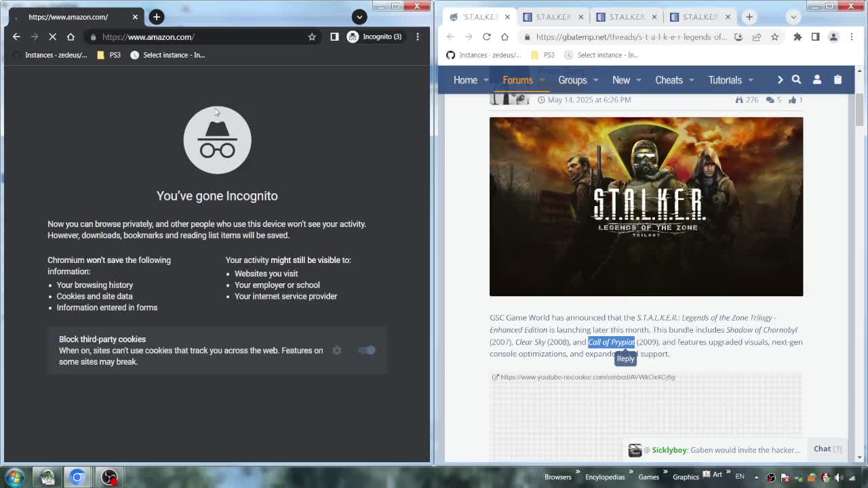The image size is (868, 488).
Task: Stop loading the Amazon page in Incognito window
Action: 52,37
